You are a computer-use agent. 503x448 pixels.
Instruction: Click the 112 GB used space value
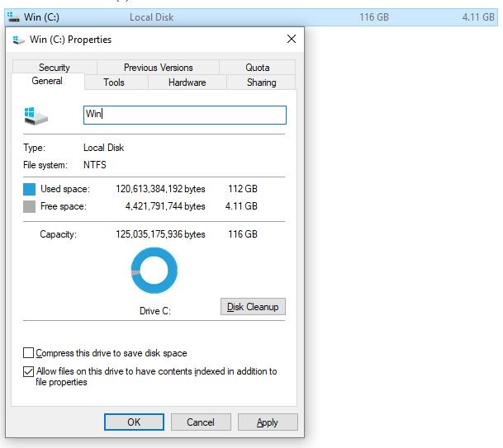click(243, 189)
